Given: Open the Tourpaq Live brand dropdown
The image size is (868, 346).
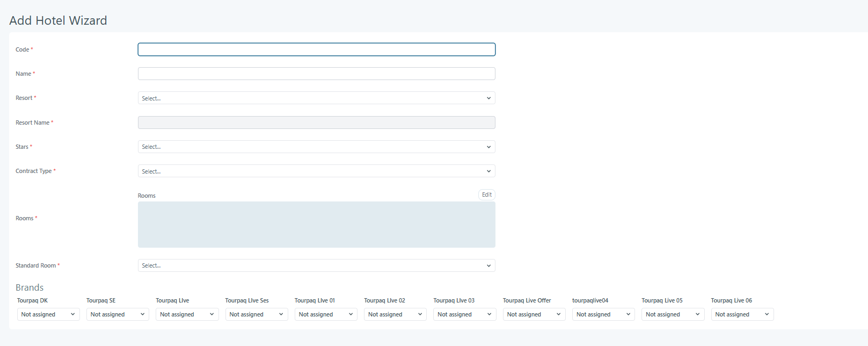Looking at the screenshot, I should (187, 314).
